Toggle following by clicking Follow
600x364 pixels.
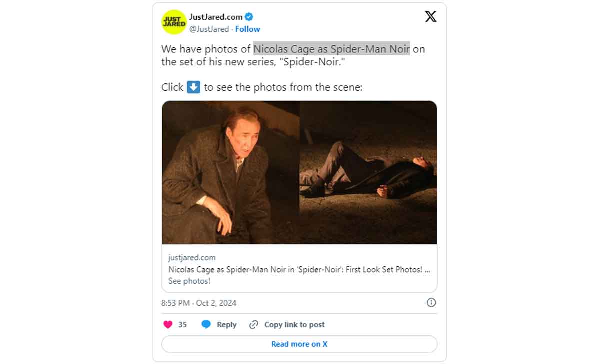point(247,29)
